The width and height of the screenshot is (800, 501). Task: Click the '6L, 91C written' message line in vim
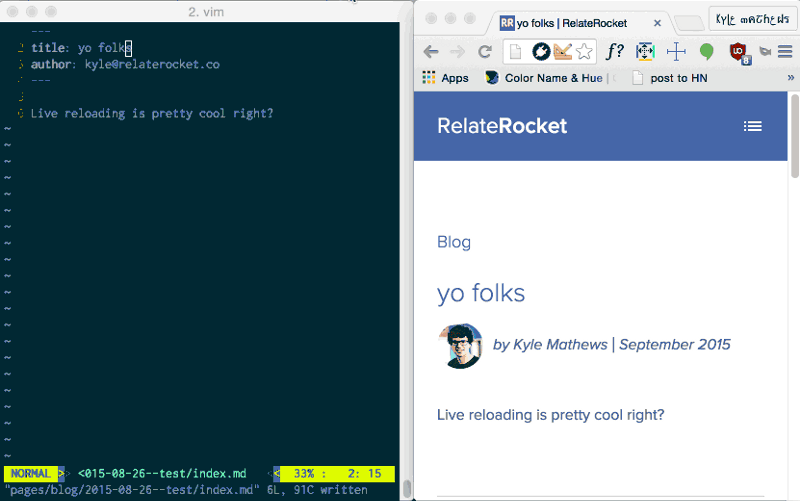click(x=186, y=490)
